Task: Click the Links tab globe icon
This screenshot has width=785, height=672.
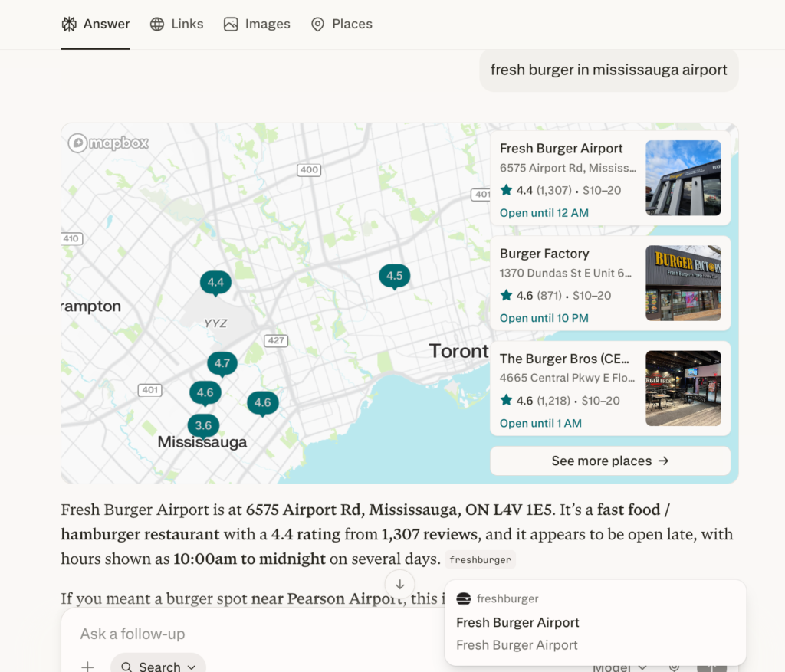Action: [x=157, y=24]
